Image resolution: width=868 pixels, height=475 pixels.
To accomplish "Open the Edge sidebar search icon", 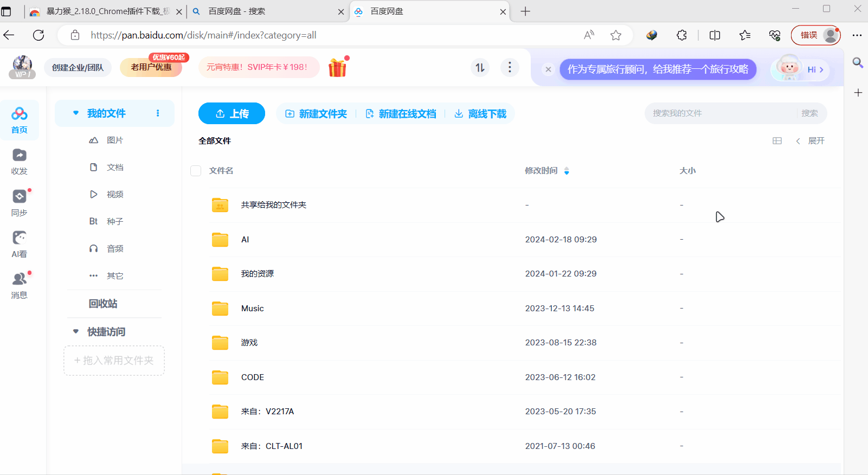I will (x=858, y=62).
